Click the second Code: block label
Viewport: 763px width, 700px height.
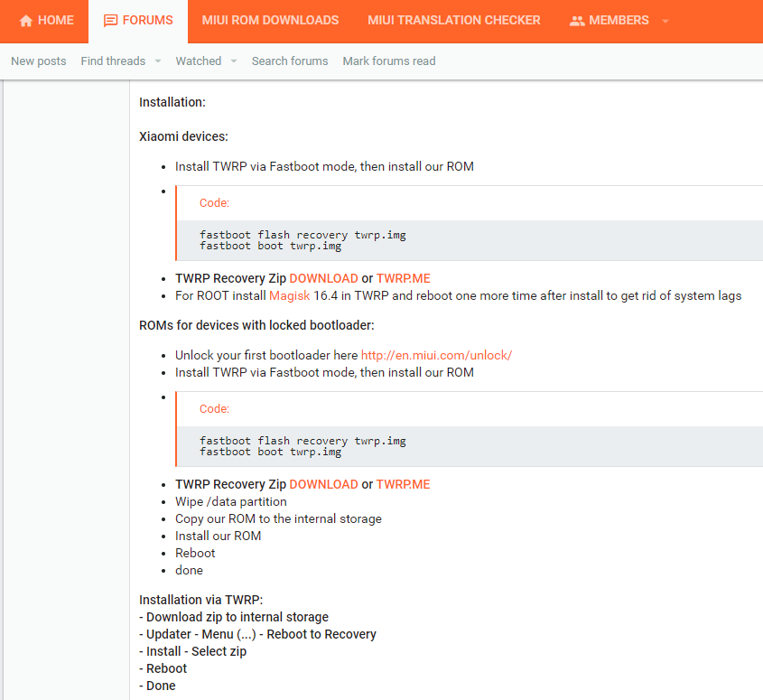pos(214,409)
